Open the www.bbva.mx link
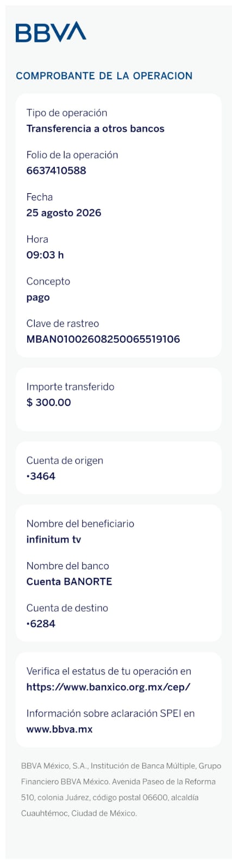The image size is (232, 868). point(59,729)
